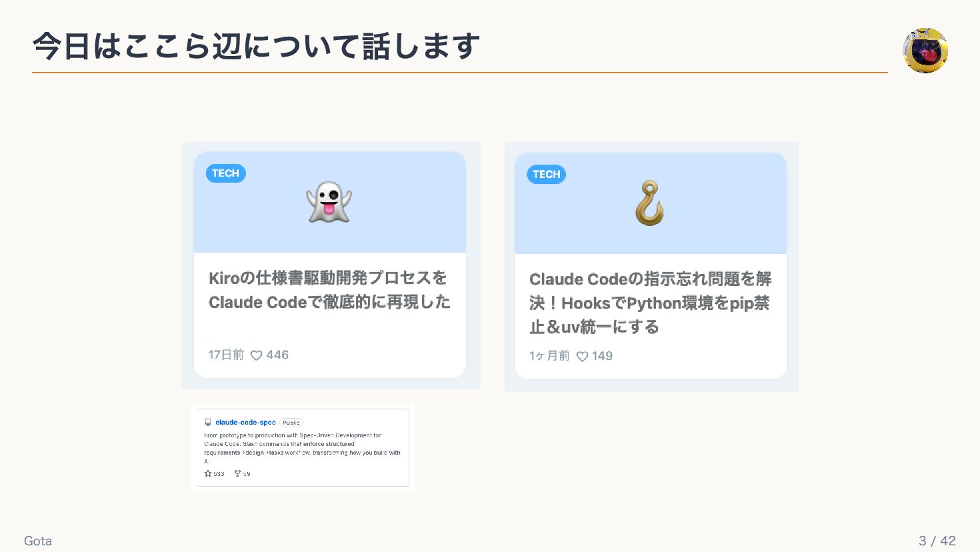Click the "3 / 42" page indicator
This screenshot has width=980, height=552.
tap(937, 541)
